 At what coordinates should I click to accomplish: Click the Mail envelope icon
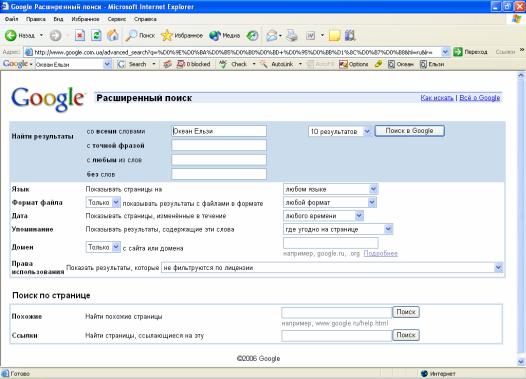pyautogui.click(x=272, y=35)
